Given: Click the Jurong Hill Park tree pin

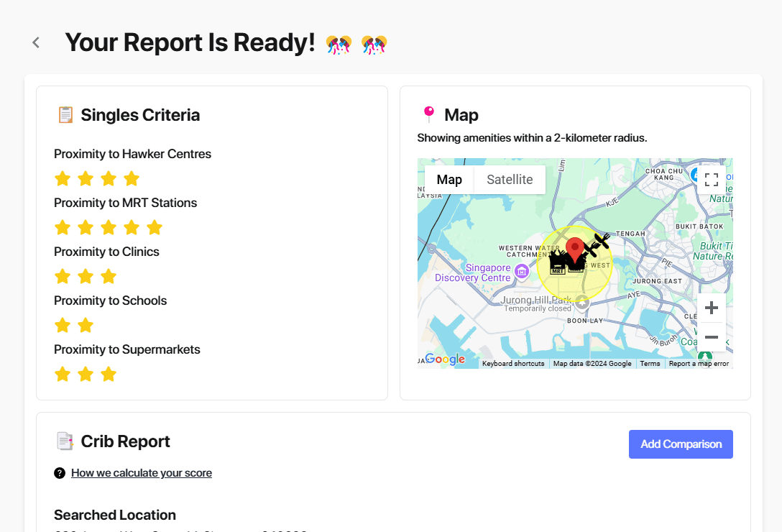Looking at the screenshot, I should (x=582, y=302).
